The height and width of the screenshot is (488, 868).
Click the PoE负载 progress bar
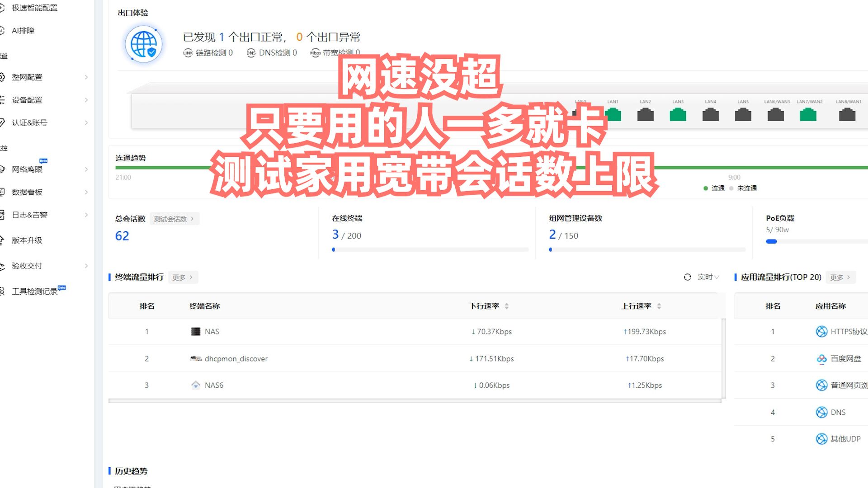click(x=816, y=241)
